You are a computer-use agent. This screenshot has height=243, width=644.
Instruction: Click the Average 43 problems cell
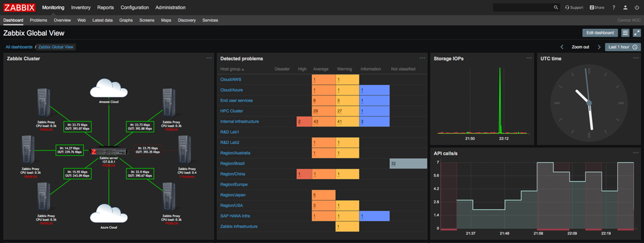(x=324, y=121)
